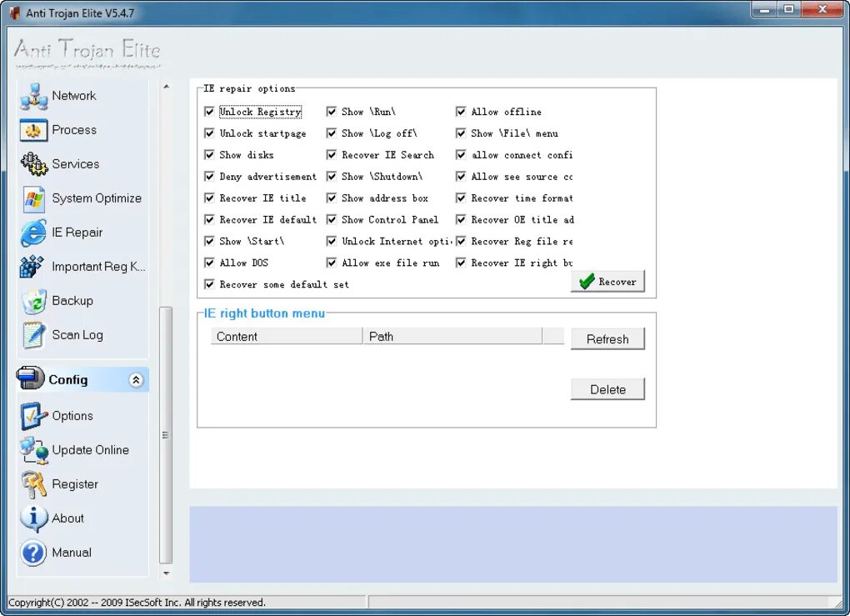The height and width of the screenshot is (616, 850).
Task: Toggle Allow exe file run checkbox
Action: point(331,263)
